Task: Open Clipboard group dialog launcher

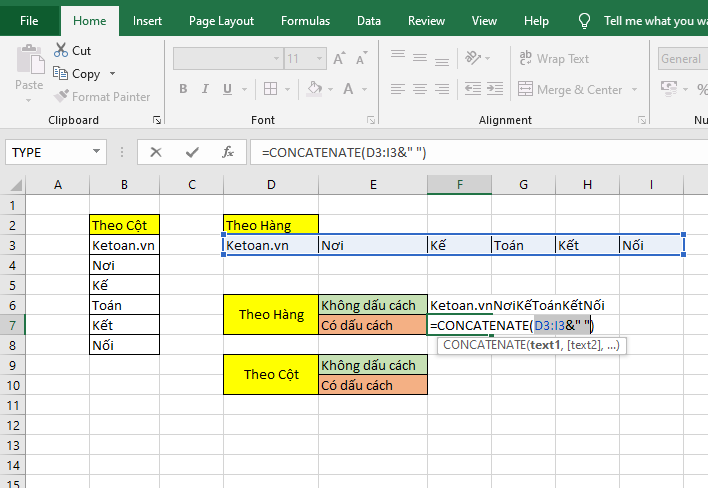Action: click(x=157, y=120)
